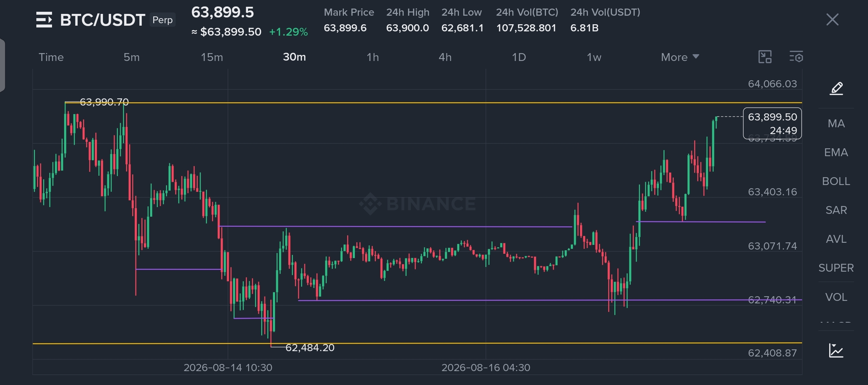Click the 63,071.74 price axis label

tap(773, 246)
